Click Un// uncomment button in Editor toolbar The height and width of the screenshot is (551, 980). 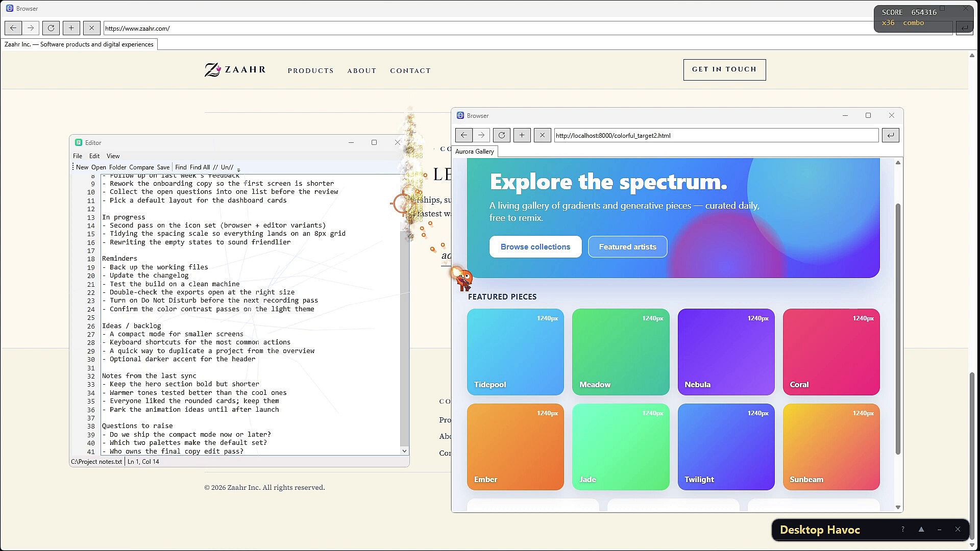point(227,167)
